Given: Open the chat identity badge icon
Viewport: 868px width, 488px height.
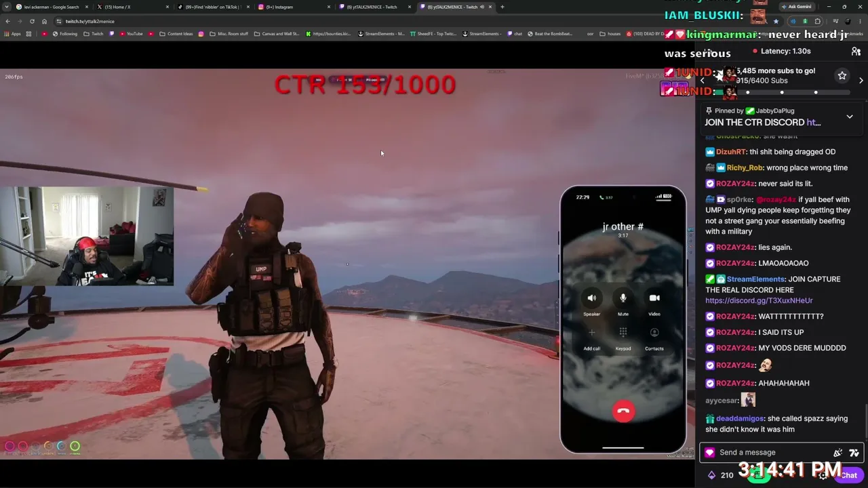Looking at the screenshot, I should click(709, 453).
